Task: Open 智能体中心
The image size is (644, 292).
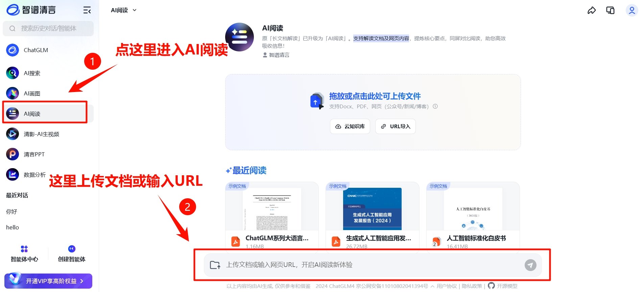Action: pyautogui.click(x=24, y=254)
